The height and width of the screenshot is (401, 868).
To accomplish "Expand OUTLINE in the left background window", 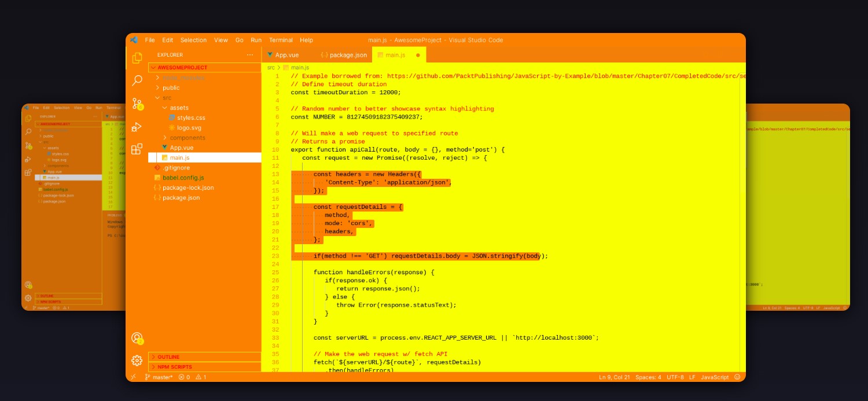I will [x=69, y=296].
